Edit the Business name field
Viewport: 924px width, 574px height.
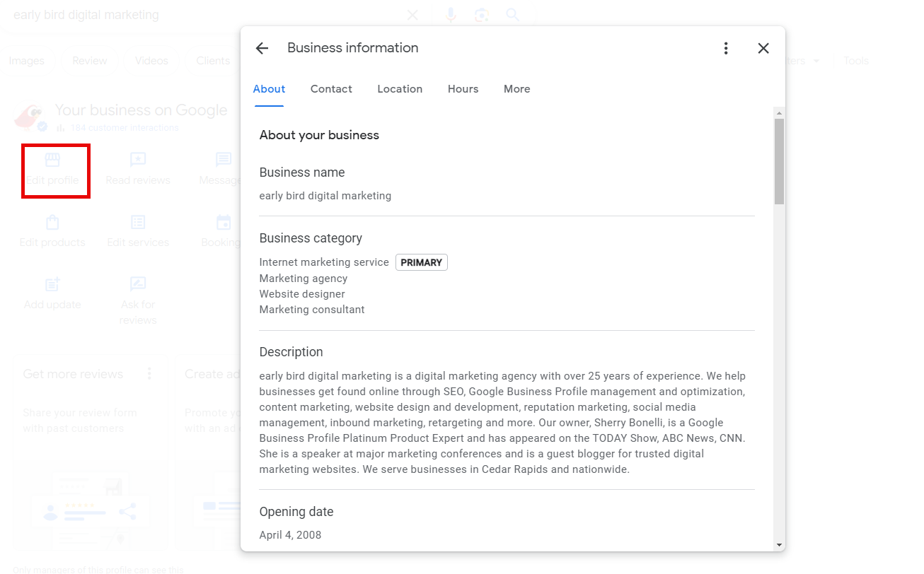(x=325, y=196)
